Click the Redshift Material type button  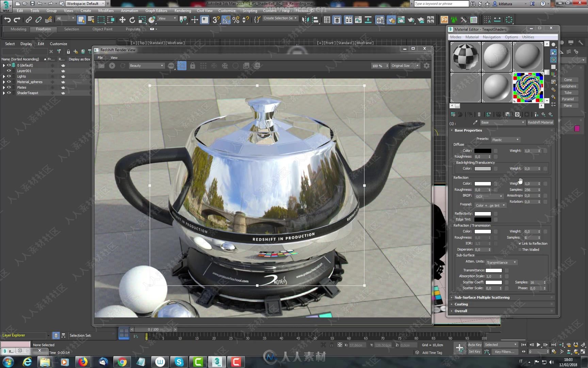pos(540,122)
